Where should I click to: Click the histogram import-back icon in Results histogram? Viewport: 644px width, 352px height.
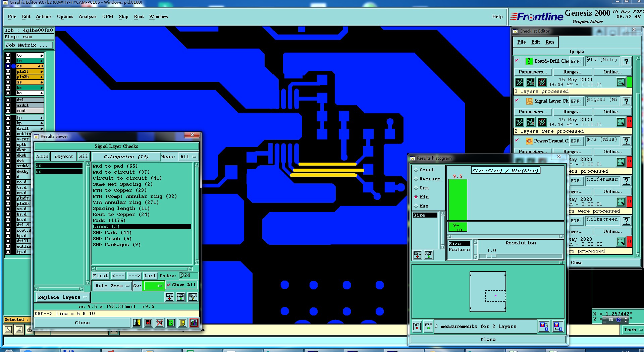pos(558,326)
